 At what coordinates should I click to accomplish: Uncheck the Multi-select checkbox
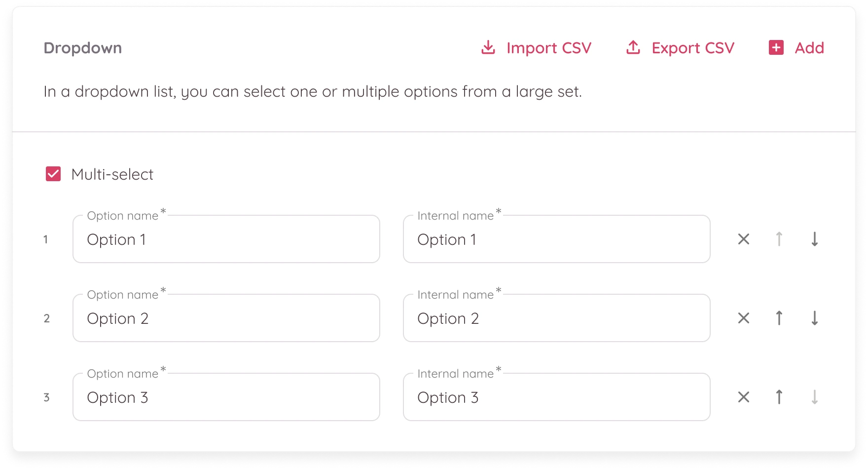[53, 174]
